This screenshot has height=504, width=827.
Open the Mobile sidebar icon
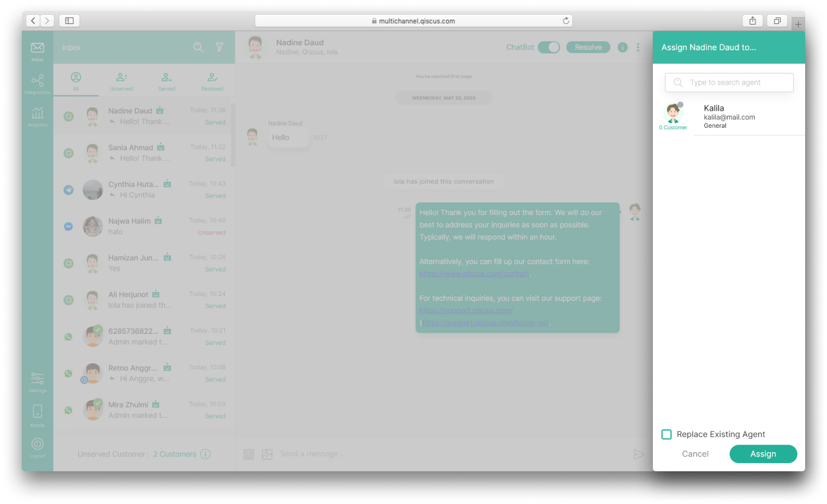pyautogui.click(x=37, y=415)
